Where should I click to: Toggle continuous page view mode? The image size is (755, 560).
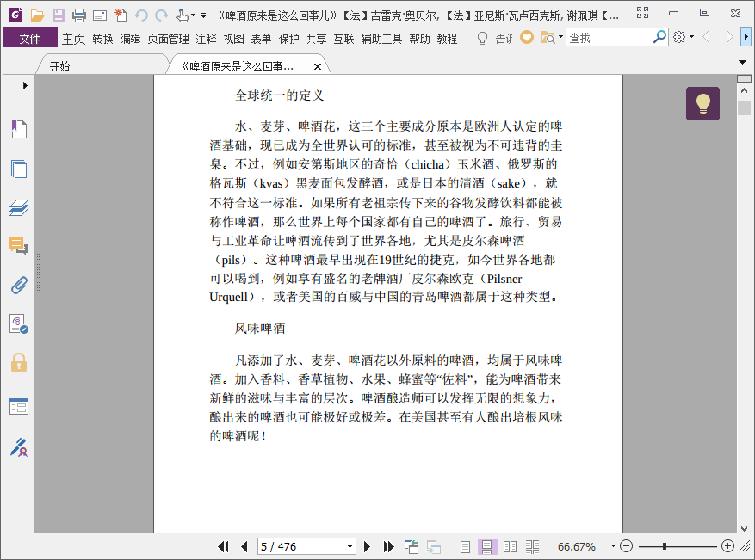click(486, 546)
